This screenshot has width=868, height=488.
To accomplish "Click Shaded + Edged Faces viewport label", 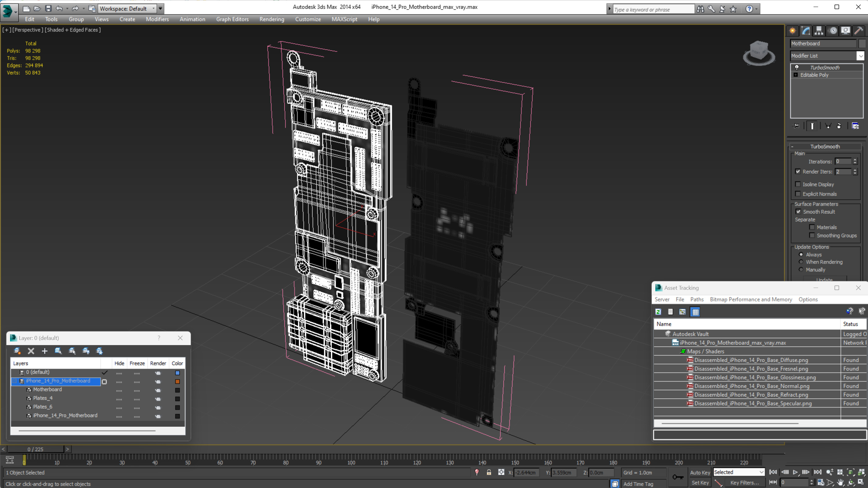I will tap(73, 29).
